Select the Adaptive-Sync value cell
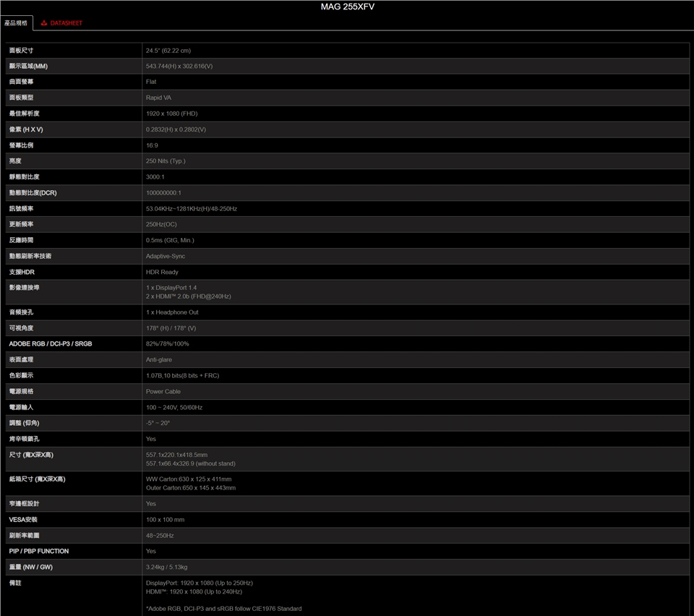 click(166, 256)
